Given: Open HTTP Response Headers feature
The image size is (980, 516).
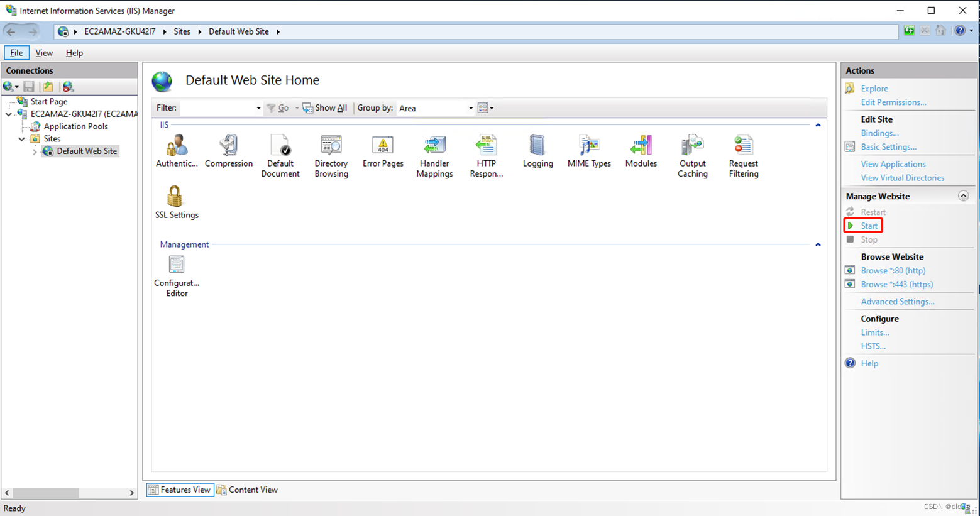Looking at the screenshot, I should click(x=486, y=156).
